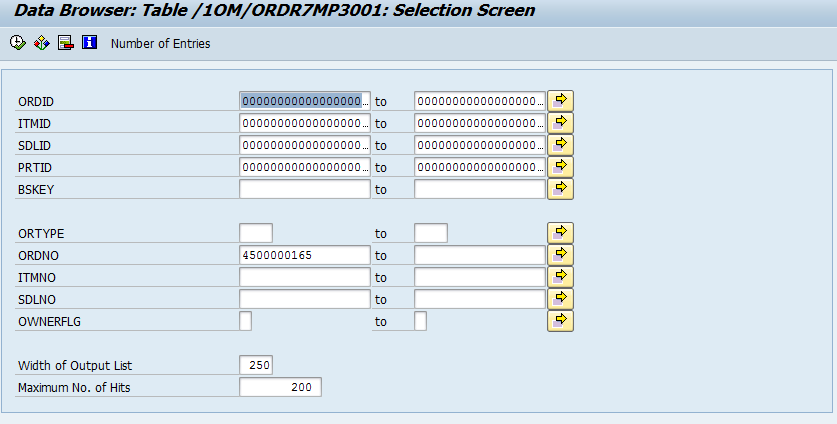Image resolution: width=837 pixels, height=424 pixels.
Task: Focus the ITMID from-value field
Action: (x=305, y=123)
